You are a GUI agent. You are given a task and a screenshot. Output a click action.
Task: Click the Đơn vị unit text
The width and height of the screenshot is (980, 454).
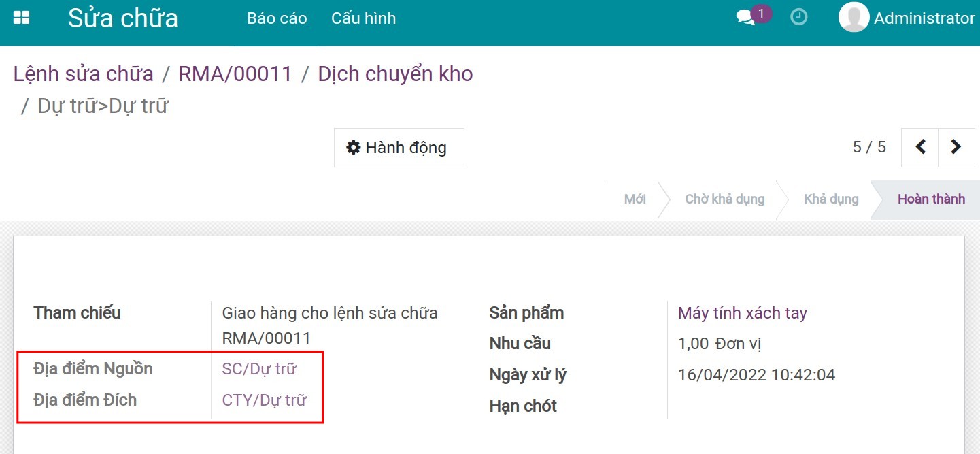[738, 344]
